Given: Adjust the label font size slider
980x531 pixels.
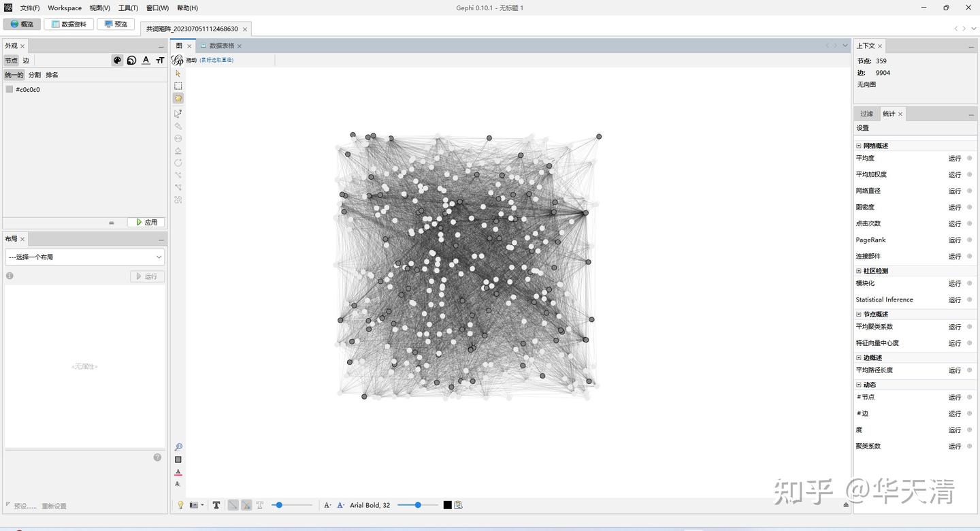Looking at the screenshot, I should point(418,505).
